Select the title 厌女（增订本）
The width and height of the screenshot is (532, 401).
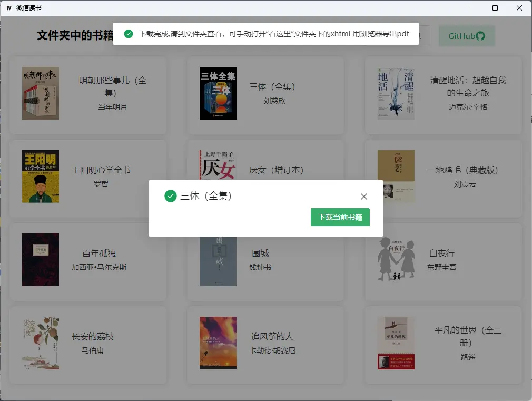click(x=276, y=170)
